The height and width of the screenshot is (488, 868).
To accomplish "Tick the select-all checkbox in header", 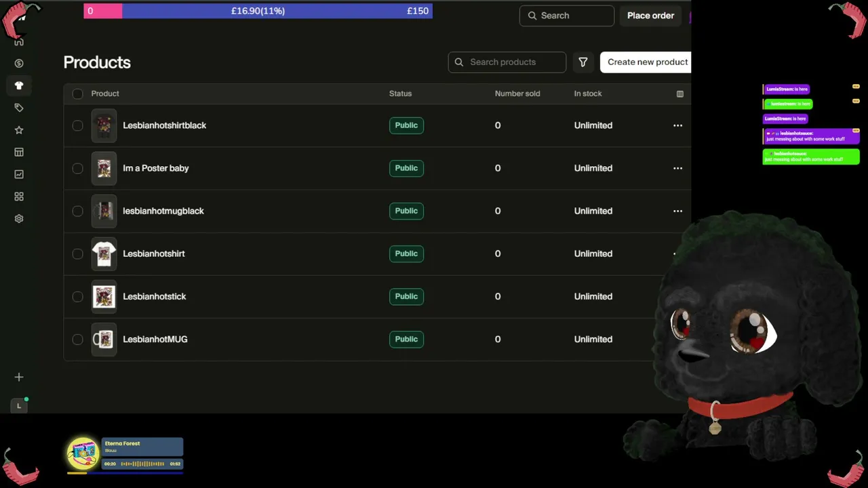I will pyautogui.click(x=77, y=94).
